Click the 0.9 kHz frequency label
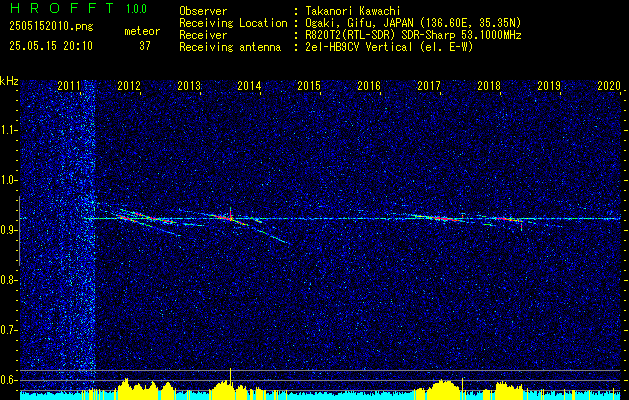This screenshot has width=629, height=400. [x=8, y=230]
